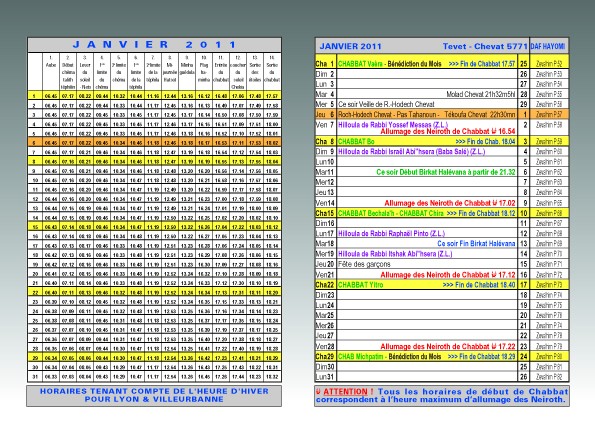The height and width of the screenshot is (425, 595).
Task: Click 'Tékoufa Chevat 22h30mn' text
Action: point(480,114)
